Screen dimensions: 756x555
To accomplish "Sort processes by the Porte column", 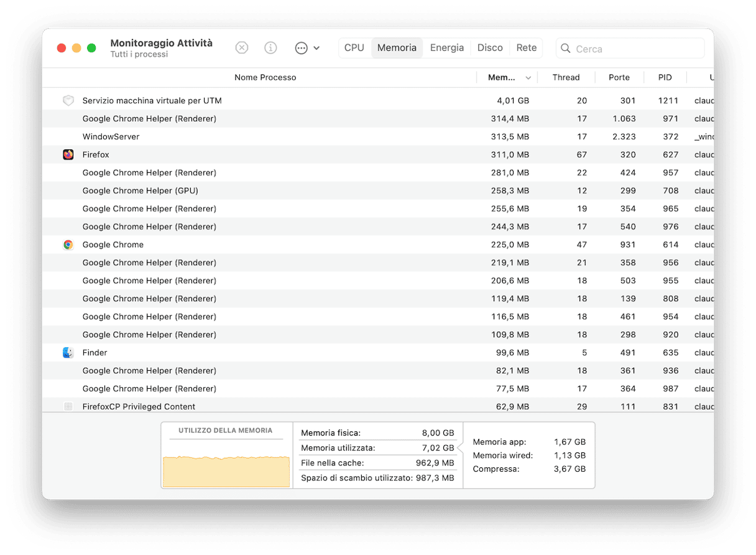I will tap(619, 78).
